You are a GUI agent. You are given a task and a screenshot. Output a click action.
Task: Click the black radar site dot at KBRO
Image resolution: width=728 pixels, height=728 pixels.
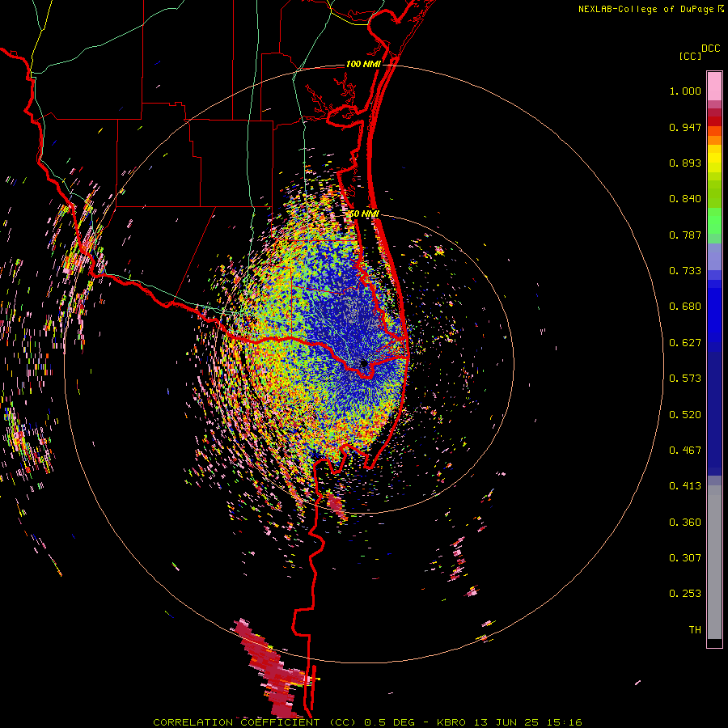[x=364, y=363]
